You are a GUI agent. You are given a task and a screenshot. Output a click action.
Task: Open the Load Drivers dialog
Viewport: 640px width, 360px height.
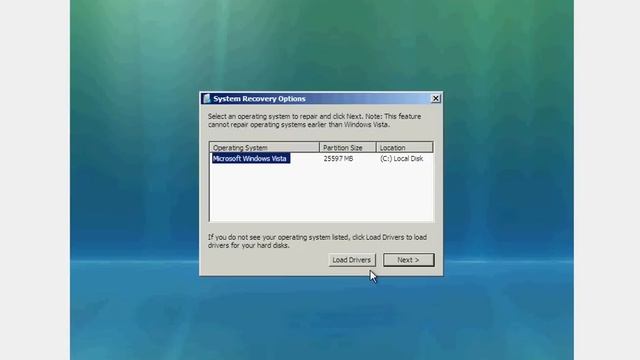point(351,260)
